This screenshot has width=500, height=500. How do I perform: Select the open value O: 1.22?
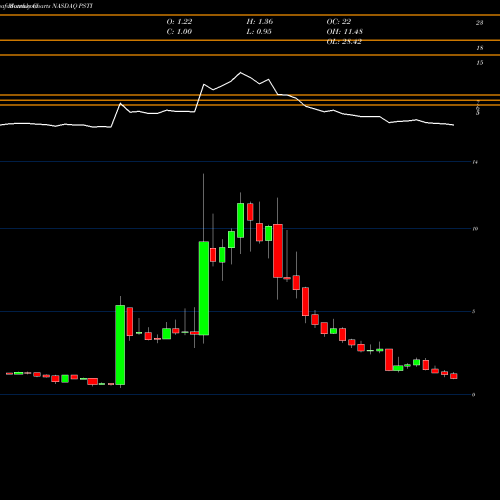point(179,22)
